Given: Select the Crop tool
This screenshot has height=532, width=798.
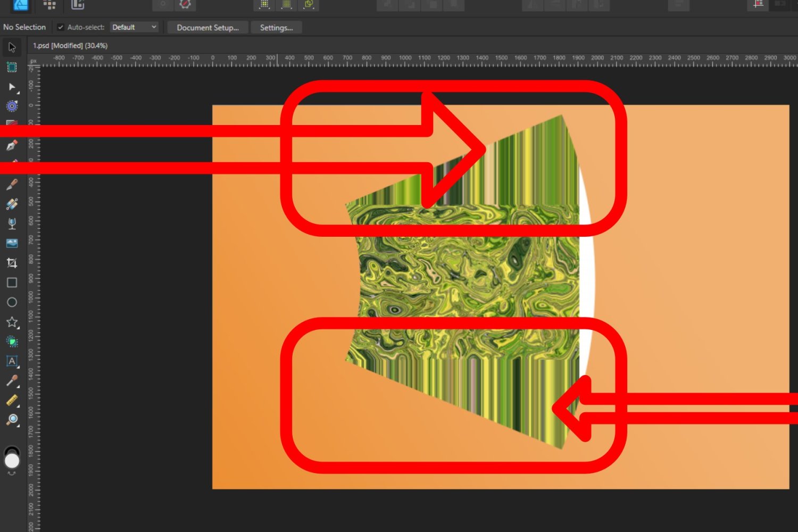Looking at the screenshot, I should click(x=12, y=262).
